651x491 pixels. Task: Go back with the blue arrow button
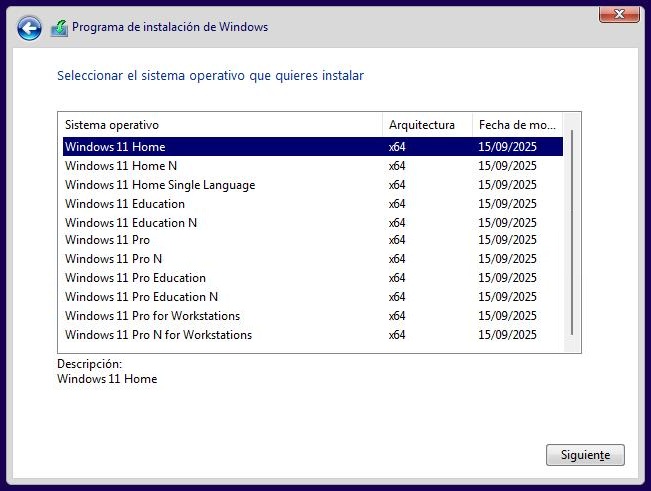[x=29, y=28]
